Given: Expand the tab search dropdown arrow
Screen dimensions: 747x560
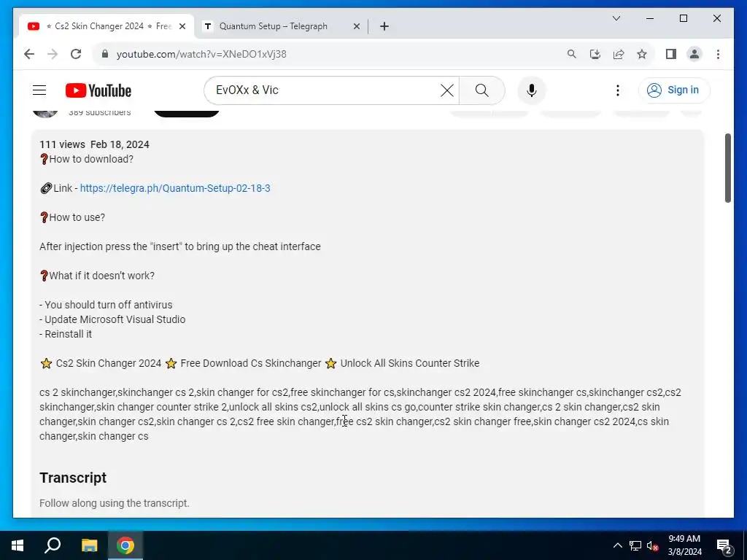Looking at the screenshot, I should 616,18.
